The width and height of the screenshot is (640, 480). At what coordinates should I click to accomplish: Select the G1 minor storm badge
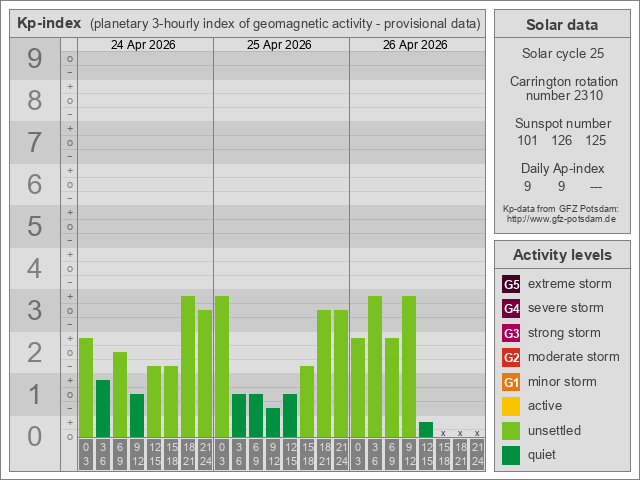click(511, 382)
